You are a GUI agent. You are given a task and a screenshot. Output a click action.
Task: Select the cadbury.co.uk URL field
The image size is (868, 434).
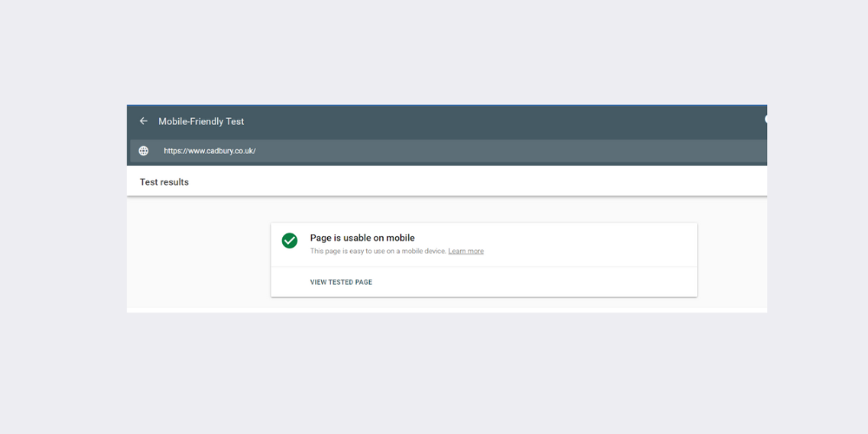[x=209, y=151]
